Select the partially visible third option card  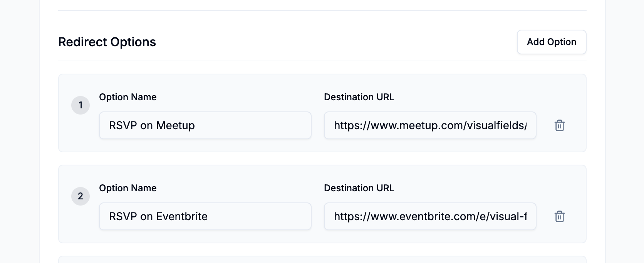(322, 260)
